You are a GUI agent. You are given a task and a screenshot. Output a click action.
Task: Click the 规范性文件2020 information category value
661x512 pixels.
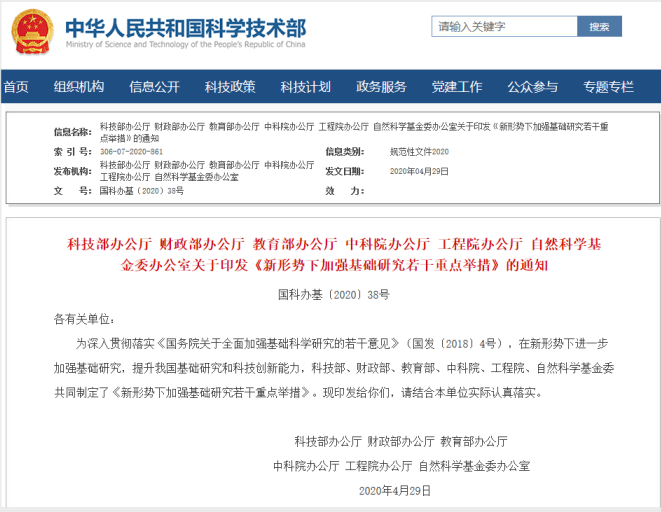click(x=419, y=151)
